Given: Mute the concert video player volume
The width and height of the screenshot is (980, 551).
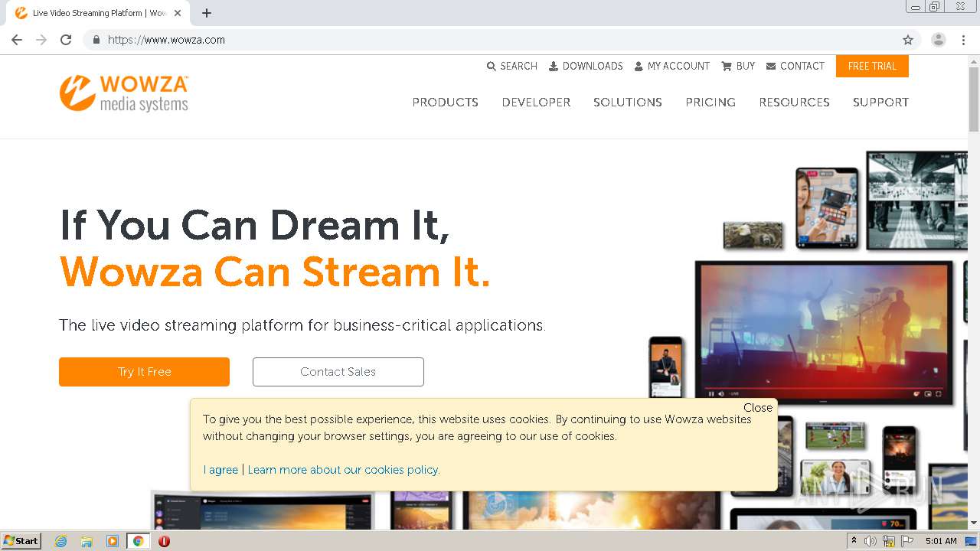Looking at the screenshot, I should click(721, 393).
